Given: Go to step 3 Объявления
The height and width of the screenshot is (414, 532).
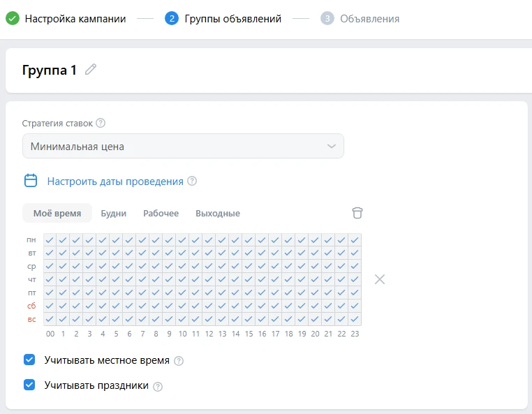Looking at the screenshot, I should 369,19.
